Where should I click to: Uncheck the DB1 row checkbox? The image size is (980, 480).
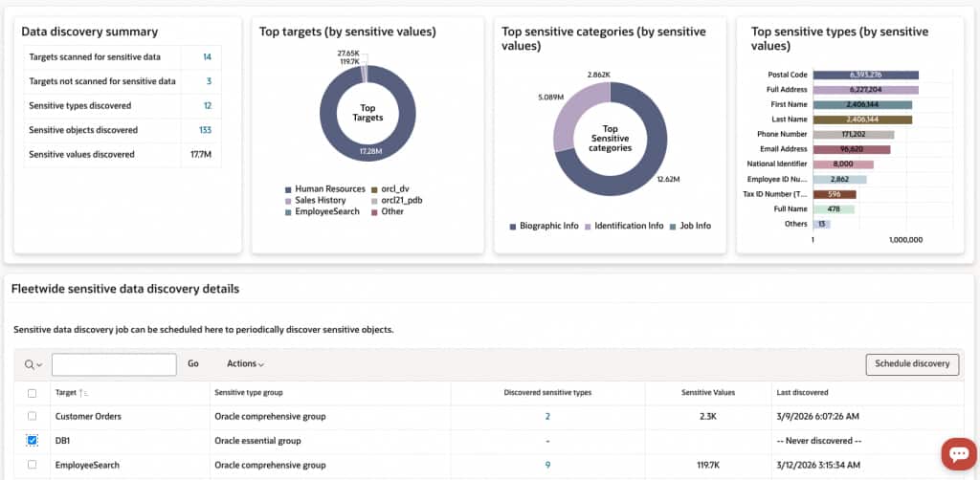(x=33, y=441)
